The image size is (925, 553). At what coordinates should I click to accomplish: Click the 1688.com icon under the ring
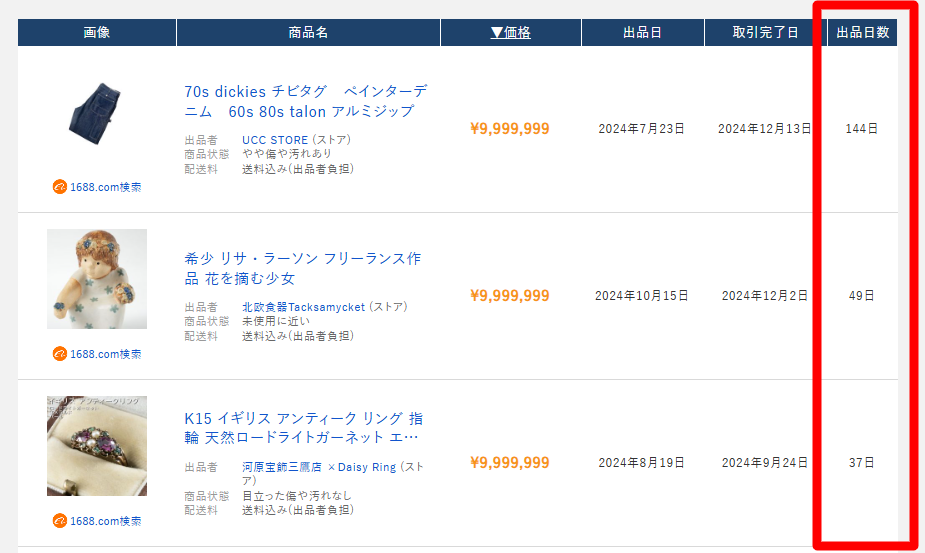[60, 521]
